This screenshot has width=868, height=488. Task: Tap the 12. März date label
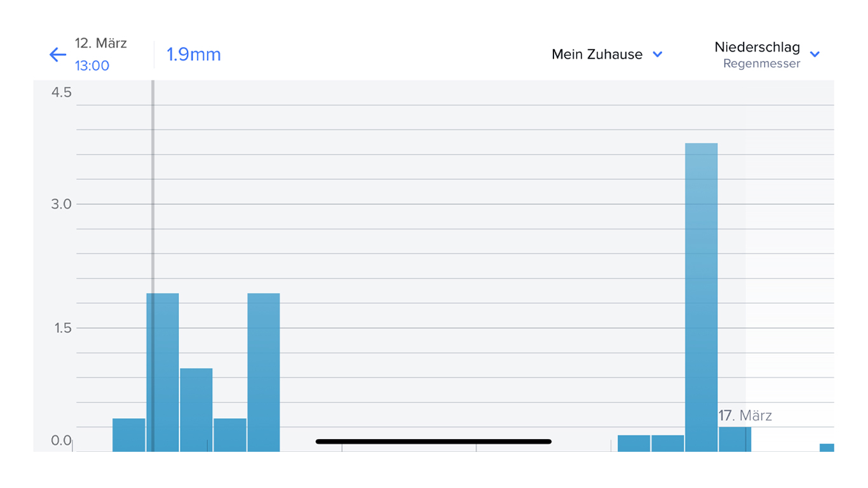coord(101,43)
